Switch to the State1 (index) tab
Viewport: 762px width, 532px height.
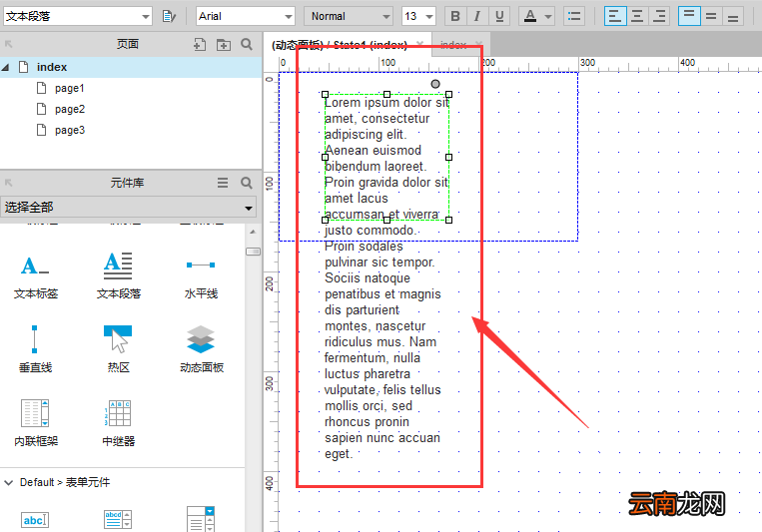[x=340, y=45]
